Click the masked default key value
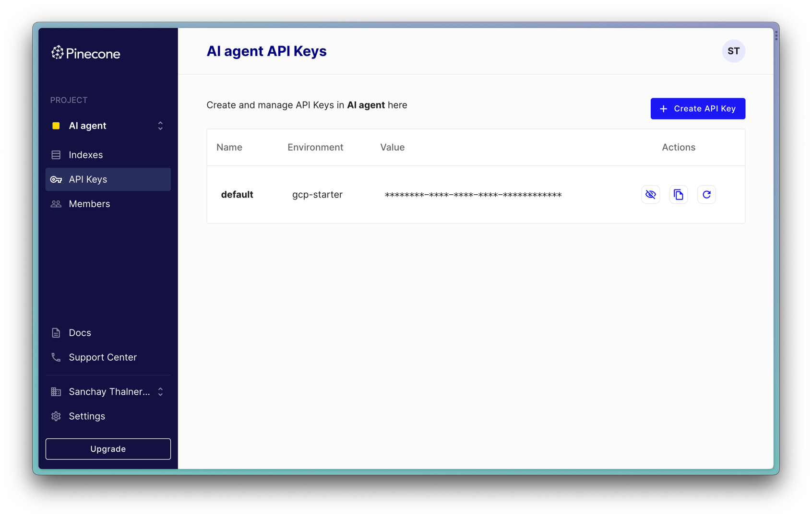The image size is (812, 518). click(473, 195)
